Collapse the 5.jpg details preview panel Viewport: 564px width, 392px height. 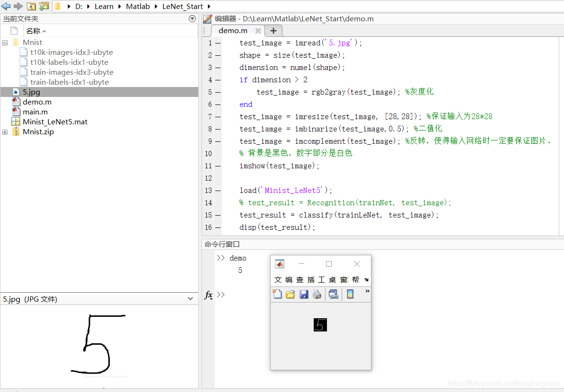click(190, 299)
